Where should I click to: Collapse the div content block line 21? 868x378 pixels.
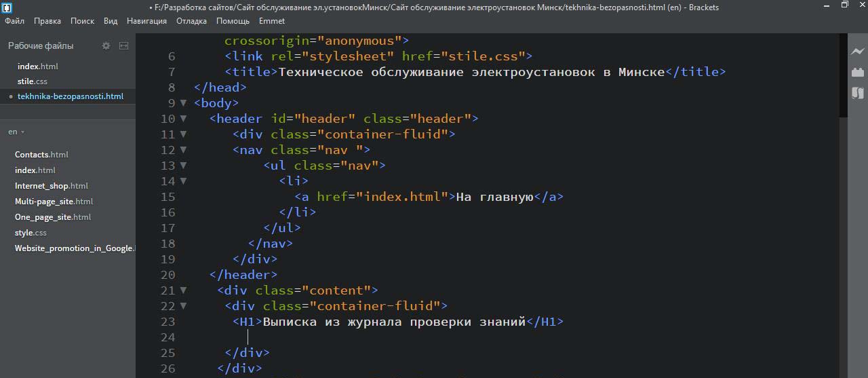point(183,290)
